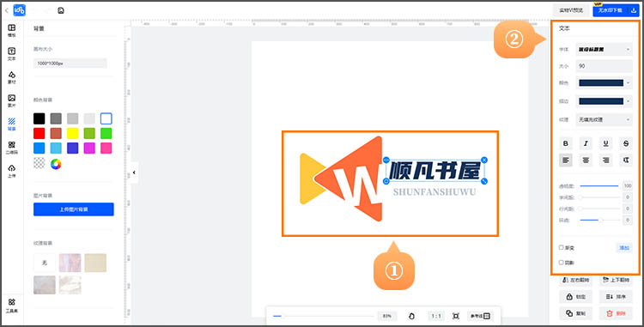Open the text color dropdown

(x=604, y=83)
